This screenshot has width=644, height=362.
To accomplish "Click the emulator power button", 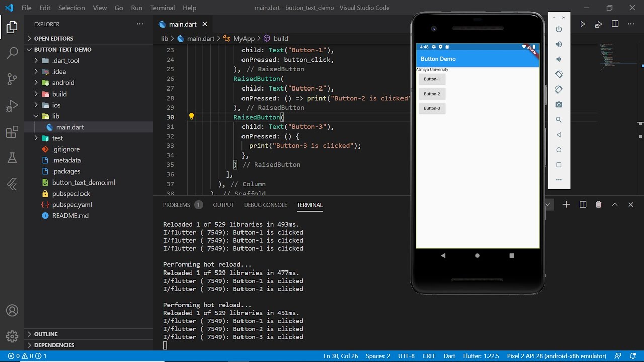I will pos(559,29).
